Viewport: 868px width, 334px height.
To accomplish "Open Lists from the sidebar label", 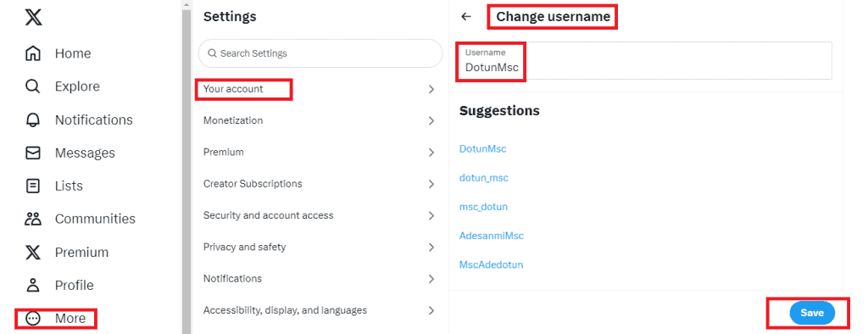I will pos(70,186).
